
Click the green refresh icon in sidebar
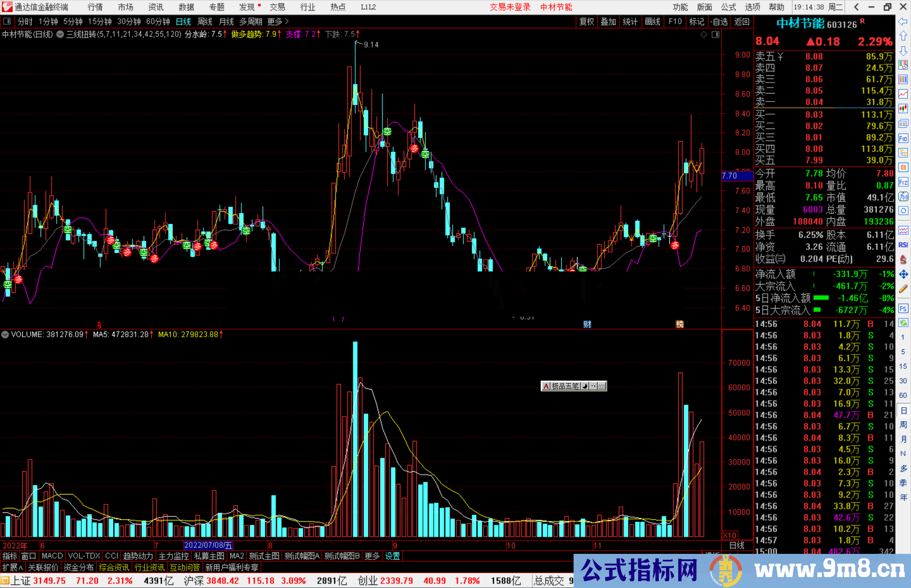pos(903,323)
